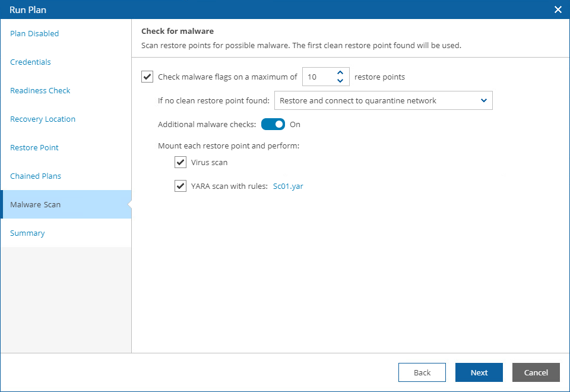Viewport: 570px width, 392px height.
Task: Navigate to the Restore Point step
Action: (x=34, y=147)
